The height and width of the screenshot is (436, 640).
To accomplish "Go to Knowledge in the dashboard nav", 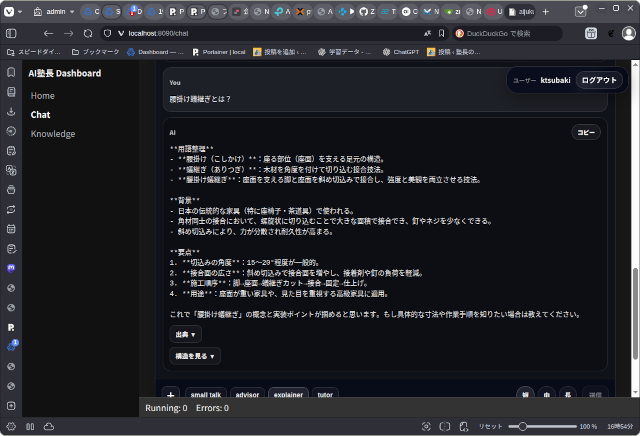I will (53, 133).
